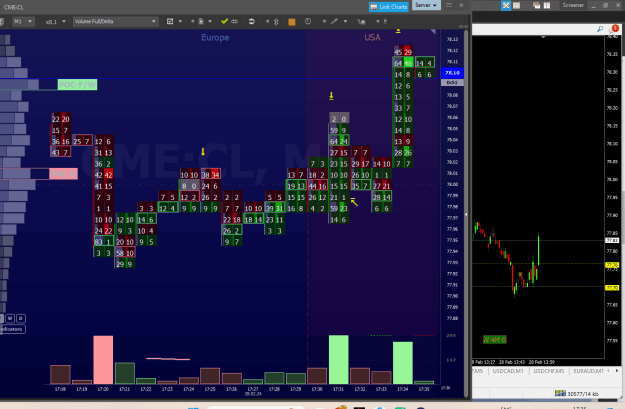Screen dimensions: 625x409
Task: Click the clock icon in chart toolbar
Action: [308, 22]
